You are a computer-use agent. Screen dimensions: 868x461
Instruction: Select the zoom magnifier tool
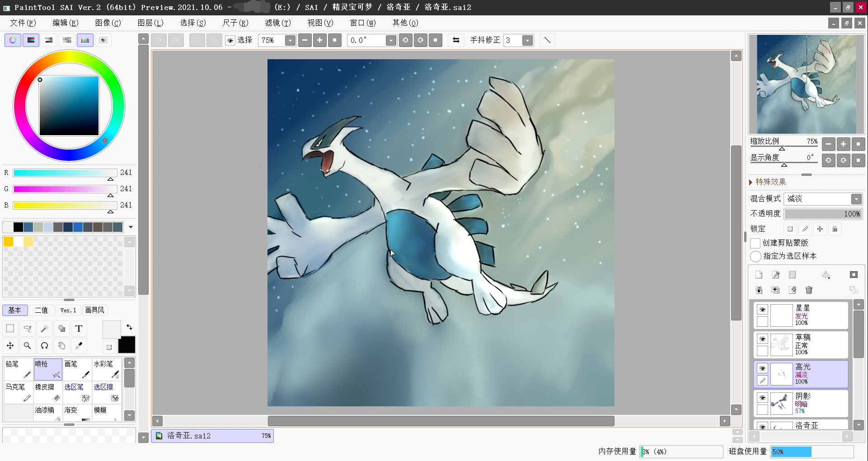tap(28, 346)
